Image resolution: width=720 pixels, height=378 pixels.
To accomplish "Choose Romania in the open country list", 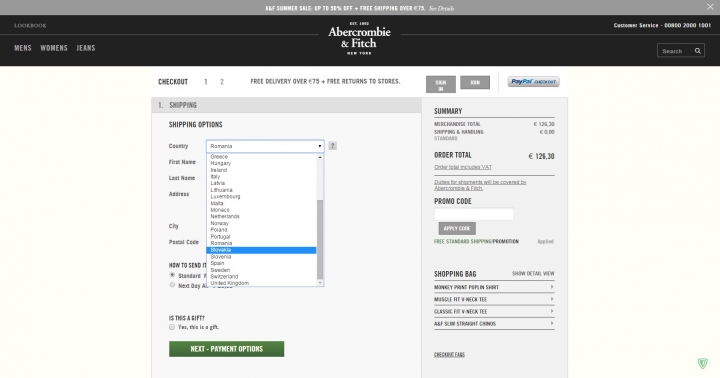I will point(261,243).
